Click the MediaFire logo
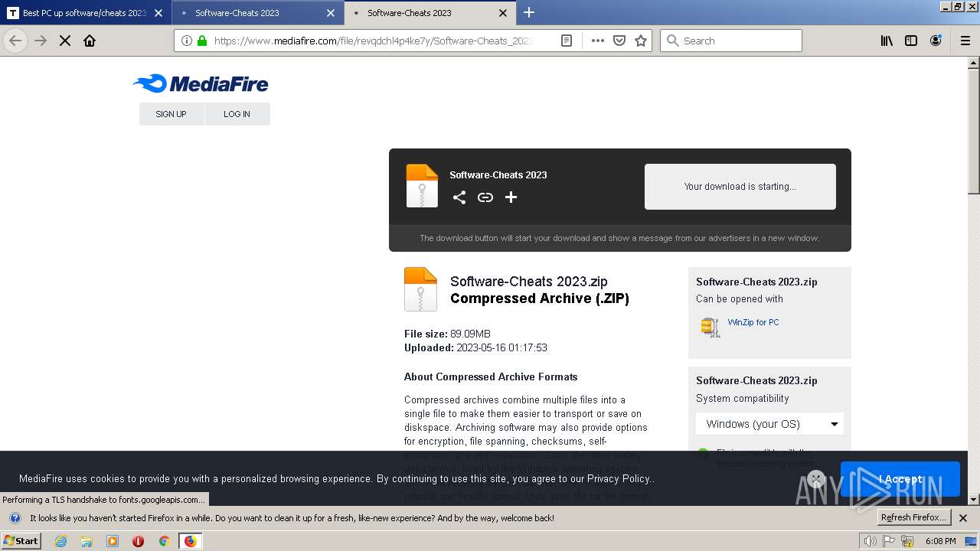This screenshot has width=980, height=551. click(201, 83)
